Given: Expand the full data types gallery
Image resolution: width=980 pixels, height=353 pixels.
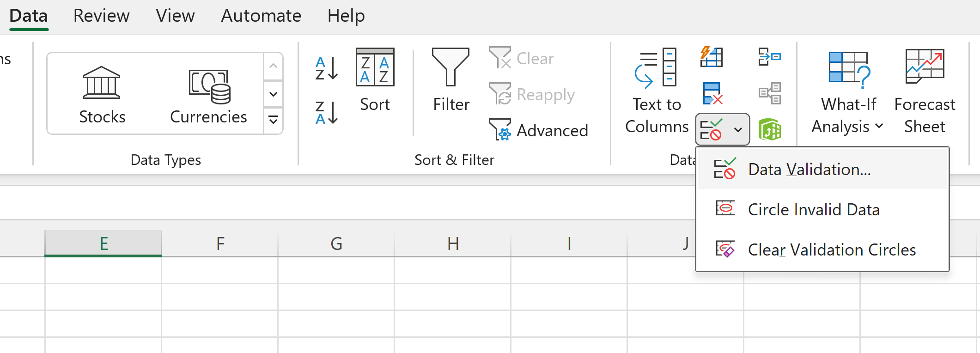Looking at the screenshot, I should click(x=273, y=121).
